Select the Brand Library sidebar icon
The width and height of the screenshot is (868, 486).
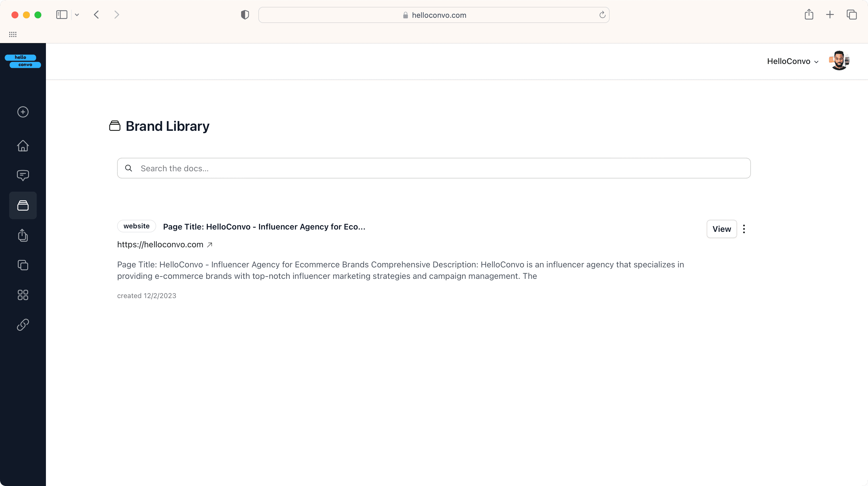point(23,205)
